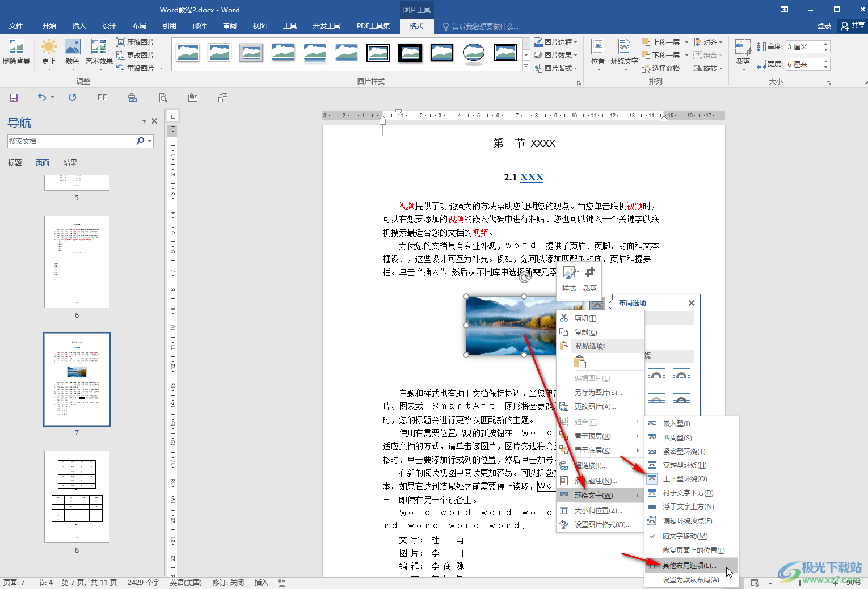868x589 pixels.
Task: Click the Undo arrow icon
Action: (42, 97)
